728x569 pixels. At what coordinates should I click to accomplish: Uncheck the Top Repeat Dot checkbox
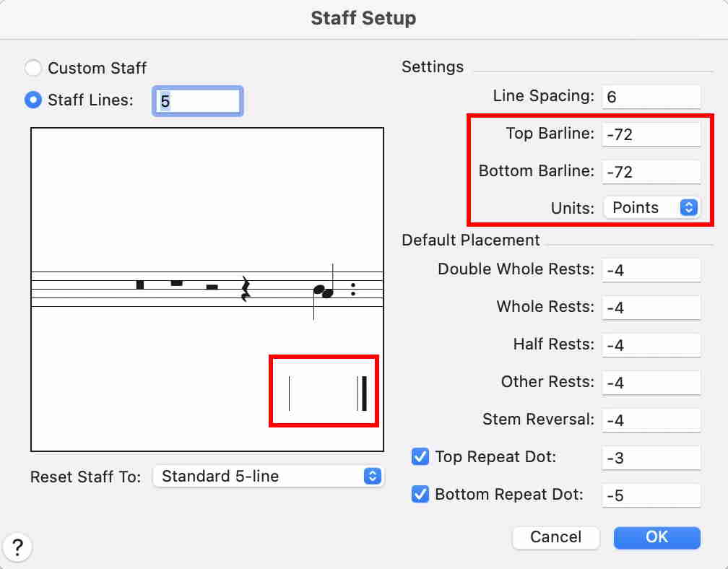420,457
